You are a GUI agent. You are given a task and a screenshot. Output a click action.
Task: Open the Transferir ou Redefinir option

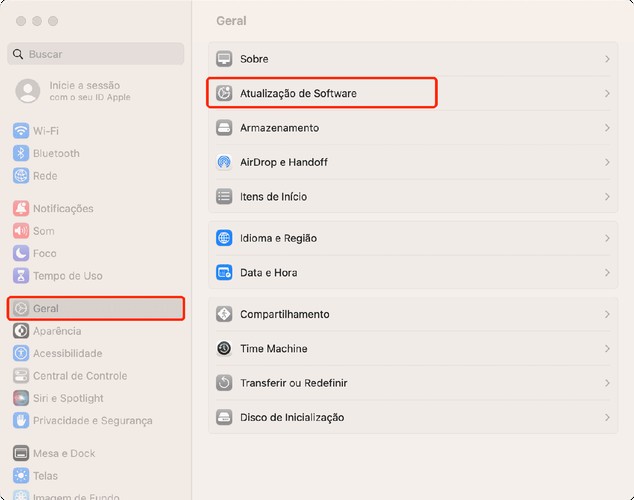click(x=413, y=383)
